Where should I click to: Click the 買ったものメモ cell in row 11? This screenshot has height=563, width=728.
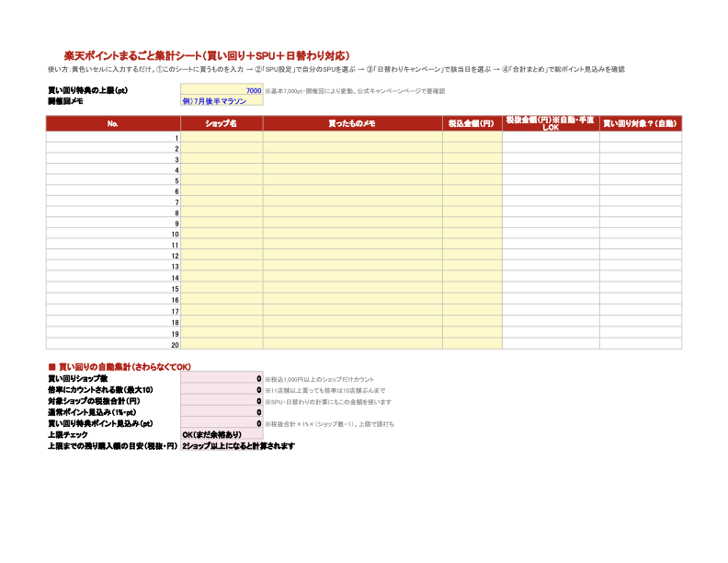[353, 245]
